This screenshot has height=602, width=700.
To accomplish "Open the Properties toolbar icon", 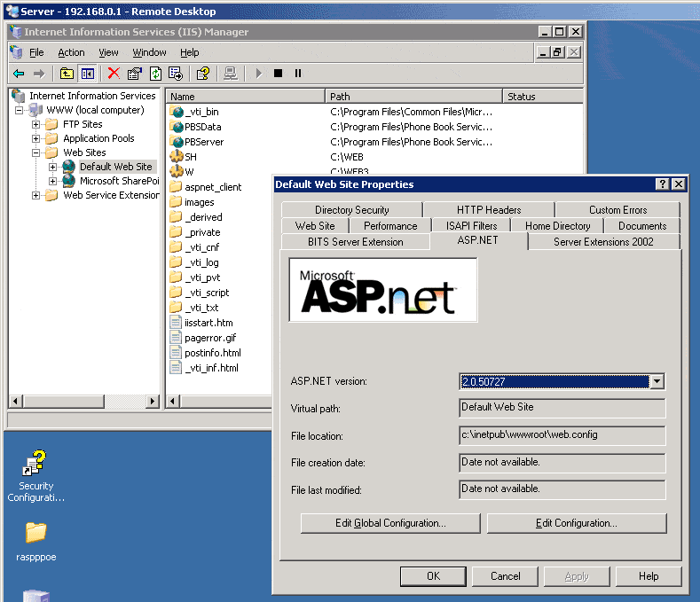I will (134, 74).
